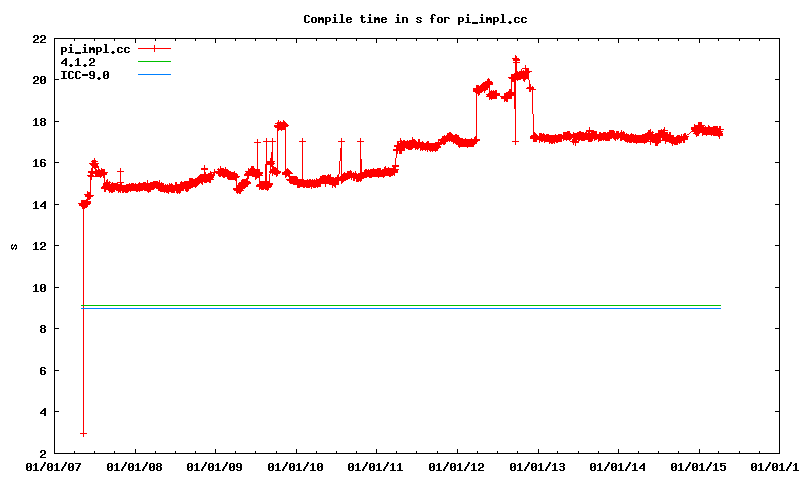Select the 01/01/15 date on x-axis

pos(698,466)
